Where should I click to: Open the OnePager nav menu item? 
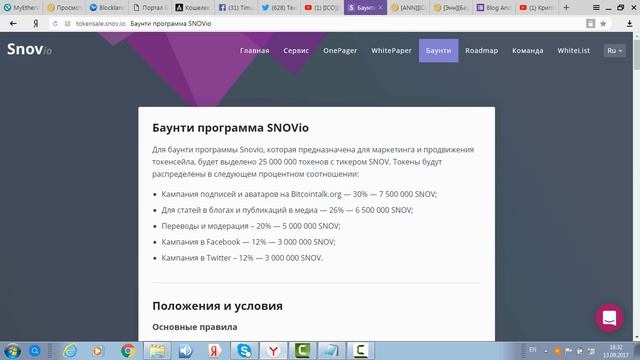coord(340,51)
